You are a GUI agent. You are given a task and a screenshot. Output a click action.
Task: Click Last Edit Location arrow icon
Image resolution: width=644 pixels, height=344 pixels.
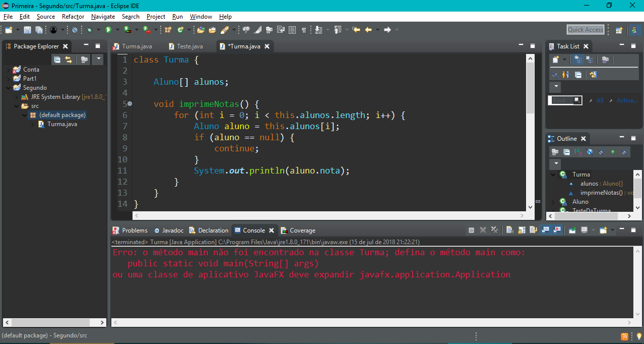(356, 30)
